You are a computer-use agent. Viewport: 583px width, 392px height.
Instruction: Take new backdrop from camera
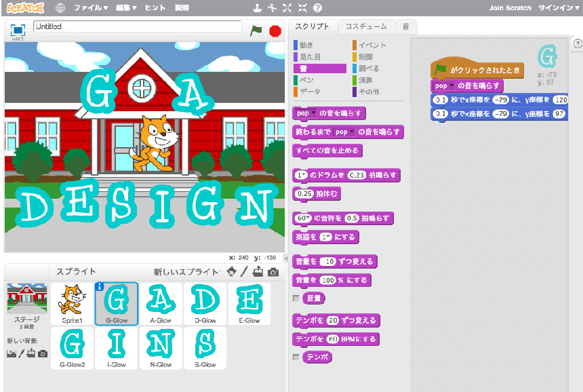click(43, 353)
